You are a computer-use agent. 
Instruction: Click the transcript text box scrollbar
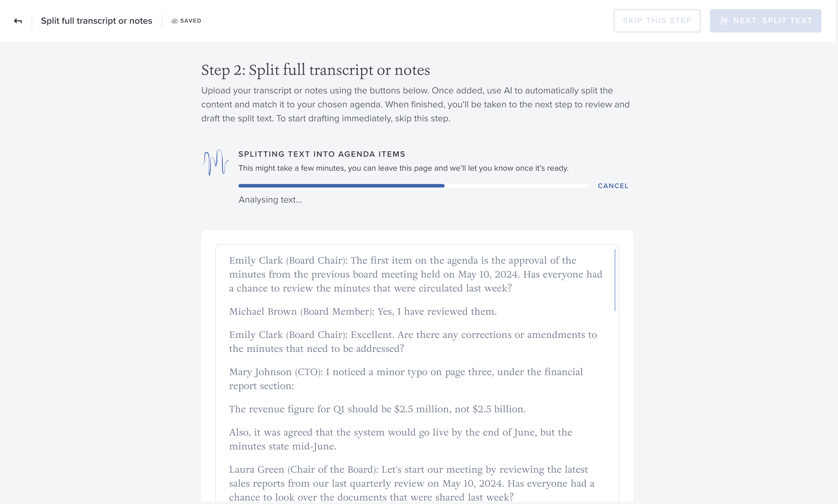[x=615, y=280]
